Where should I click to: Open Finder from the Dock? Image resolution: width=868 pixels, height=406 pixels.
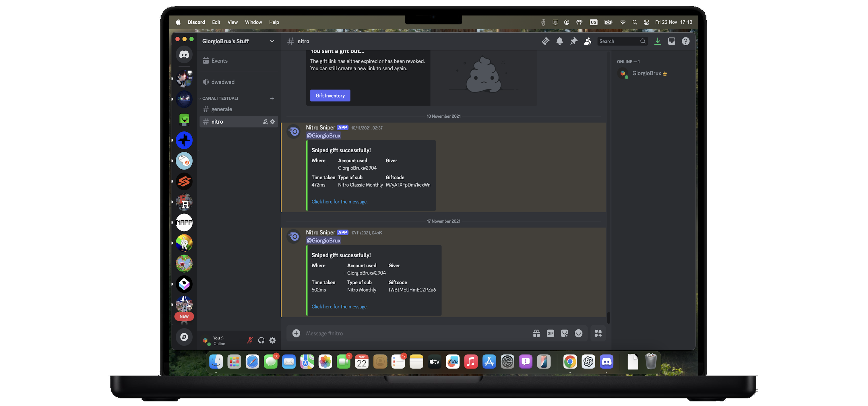[216, 362]
